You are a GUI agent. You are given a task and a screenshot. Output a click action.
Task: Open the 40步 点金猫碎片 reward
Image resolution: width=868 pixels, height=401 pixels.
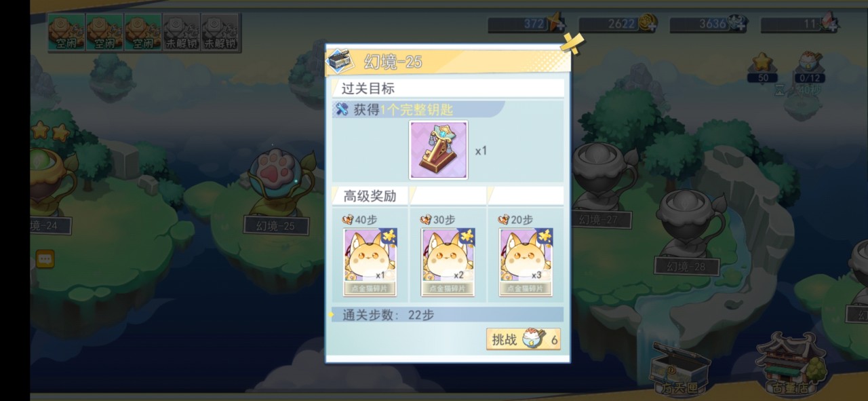tap(370, 261)
